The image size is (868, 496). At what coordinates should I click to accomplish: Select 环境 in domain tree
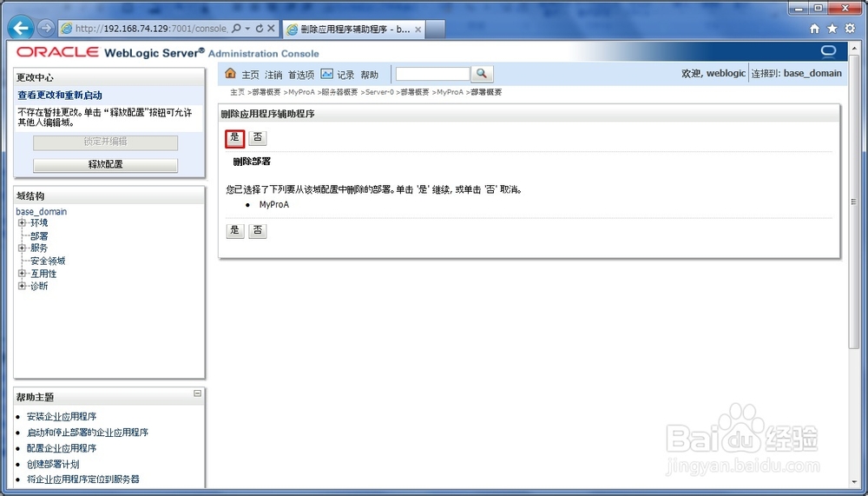click(x=39, y=222)
